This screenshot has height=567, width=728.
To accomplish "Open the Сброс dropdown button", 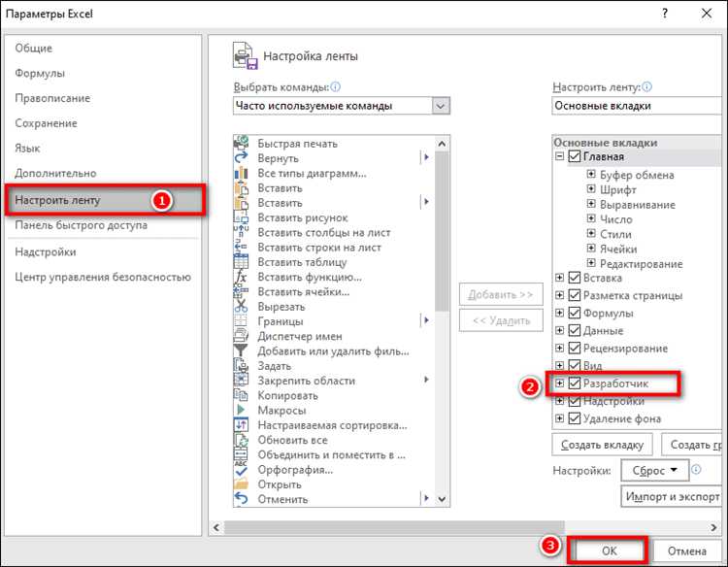I will (654, 471).
